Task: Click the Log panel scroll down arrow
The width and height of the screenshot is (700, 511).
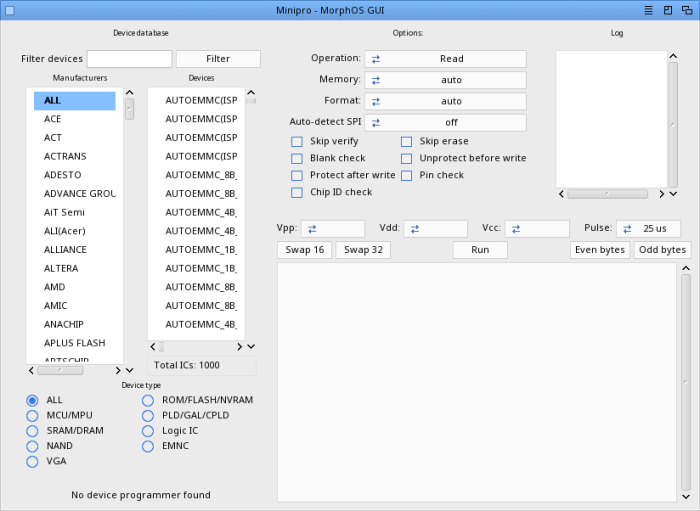Action: click(x=673, y=194)
